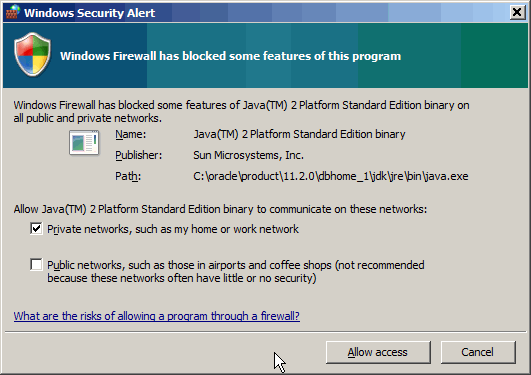
Task: Click the firewall icon in the title bar
Action: click(x=13, y=12)
